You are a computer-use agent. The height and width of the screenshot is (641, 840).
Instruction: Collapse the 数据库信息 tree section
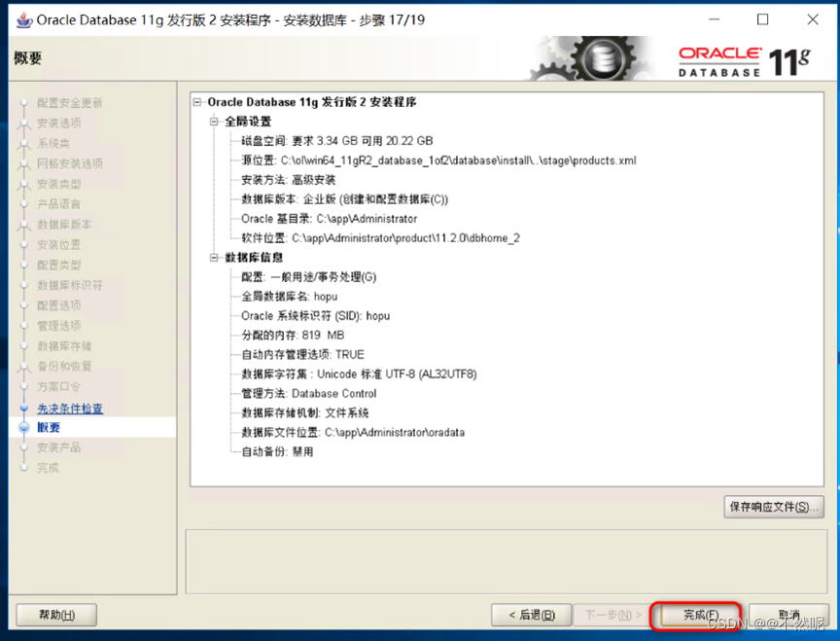[x=214, y=258]
